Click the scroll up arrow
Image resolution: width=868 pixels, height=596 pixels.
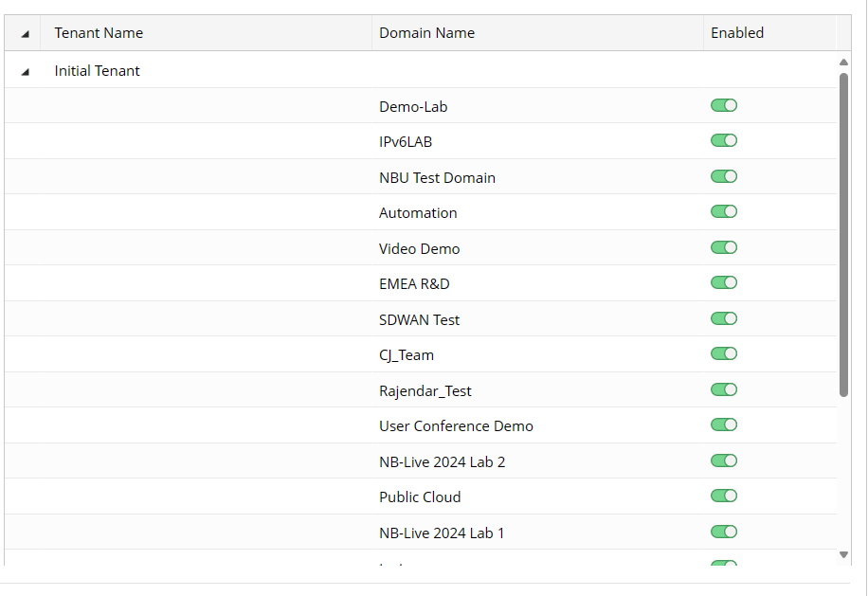click(843, 63)
